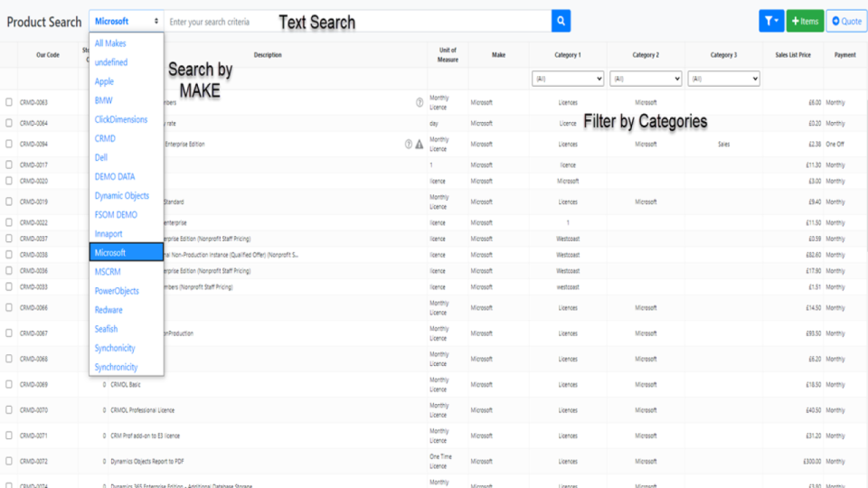Click the Sales category 3 cell
Viewport: 868px width, 488px height.
[723, 144]
